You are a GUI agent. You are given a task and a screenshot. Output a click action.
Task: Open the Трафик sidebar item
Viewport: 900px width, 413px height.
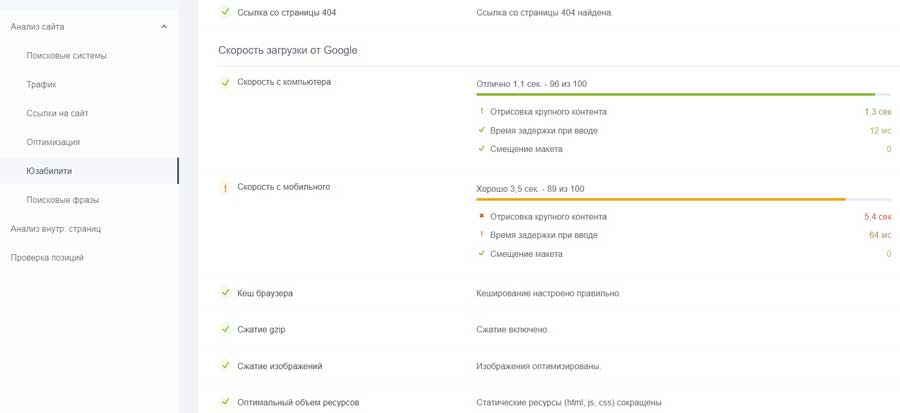tap(41, 85)
